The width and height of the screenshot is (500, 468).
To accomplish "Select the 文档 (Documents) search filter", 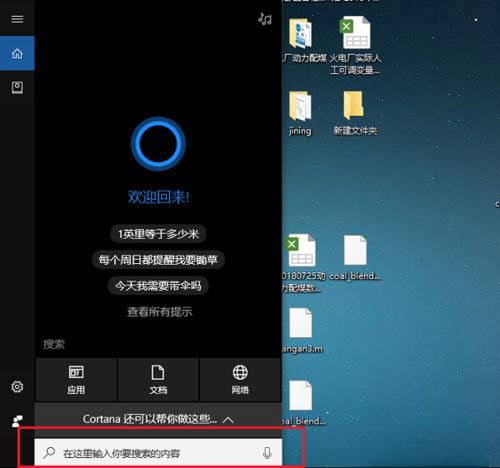I will pyautogui.click(x=158, y=380).
